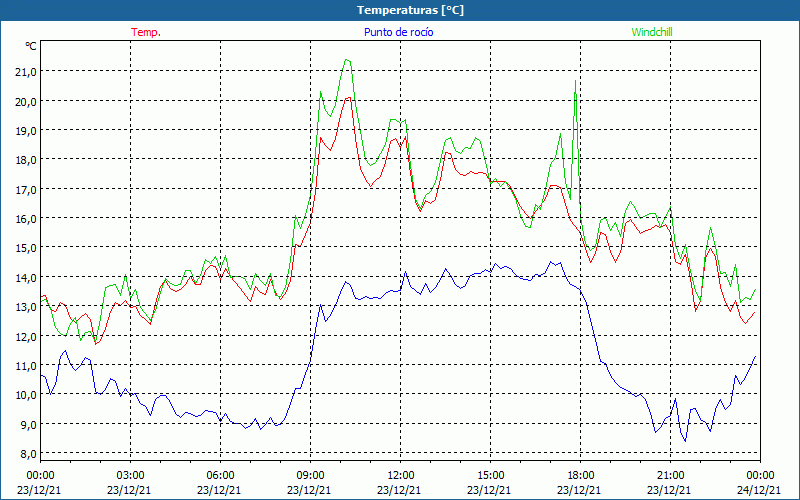Click the 14,0 y-axis value
Image resolution: width=800 pixels, height=500 pixels.
pyautogui.click(x=26, y=277)
